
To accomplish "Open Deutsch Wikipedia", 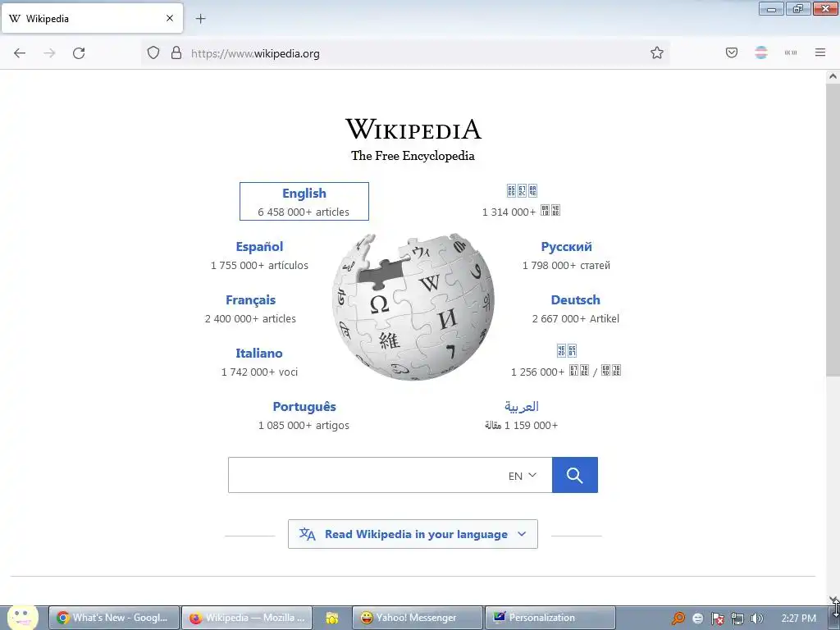I will 575,300.
